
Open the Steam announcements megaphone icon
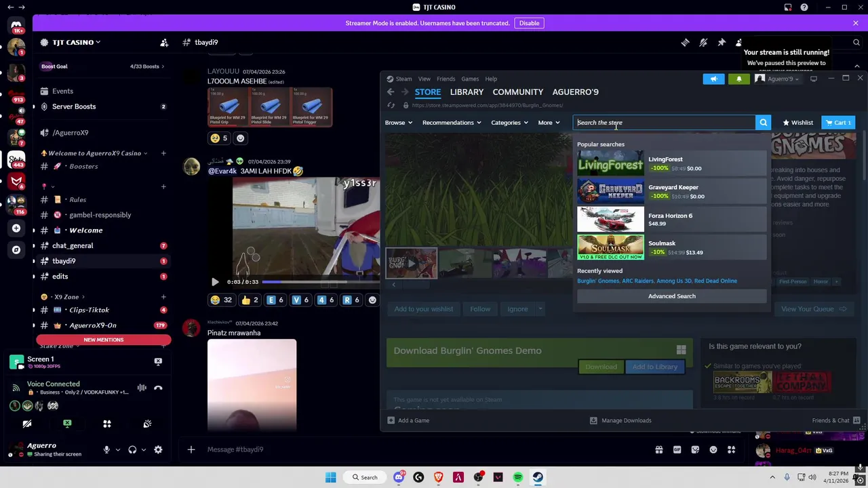(713, 79)
